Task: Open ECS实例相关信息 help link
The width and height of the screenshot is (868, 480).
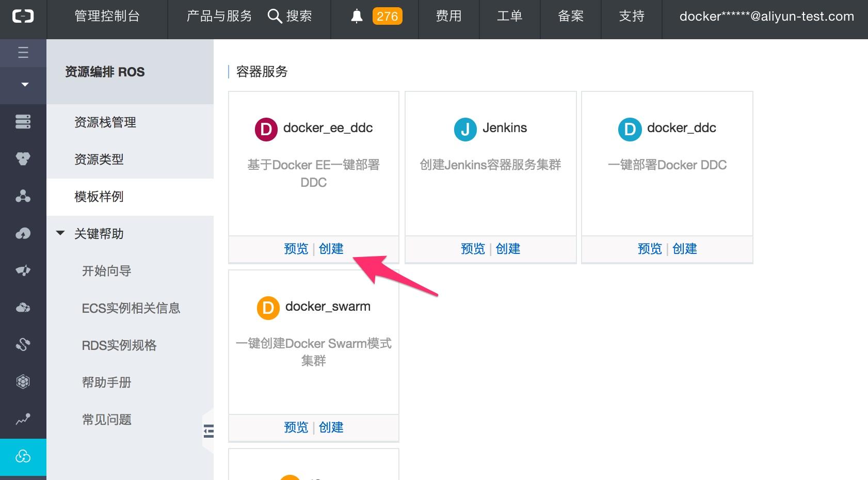Action: (131, 308)
